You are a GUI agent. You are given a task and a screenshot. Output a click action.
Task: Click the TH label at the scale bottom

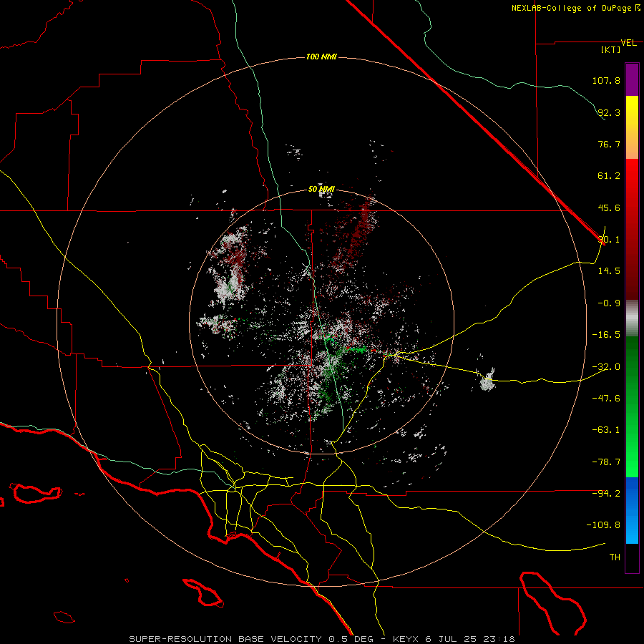tap(615, 557)
